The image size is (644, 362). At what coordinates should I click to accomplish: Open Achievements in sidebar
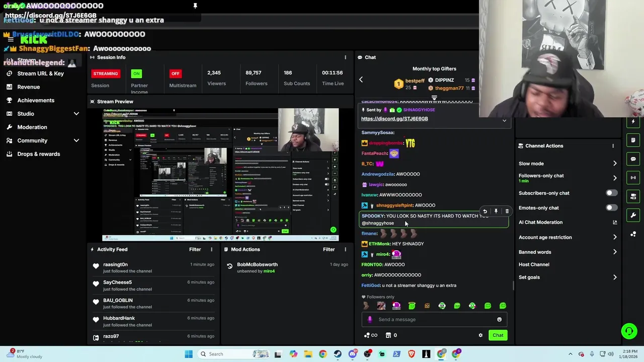pos(36,101)
